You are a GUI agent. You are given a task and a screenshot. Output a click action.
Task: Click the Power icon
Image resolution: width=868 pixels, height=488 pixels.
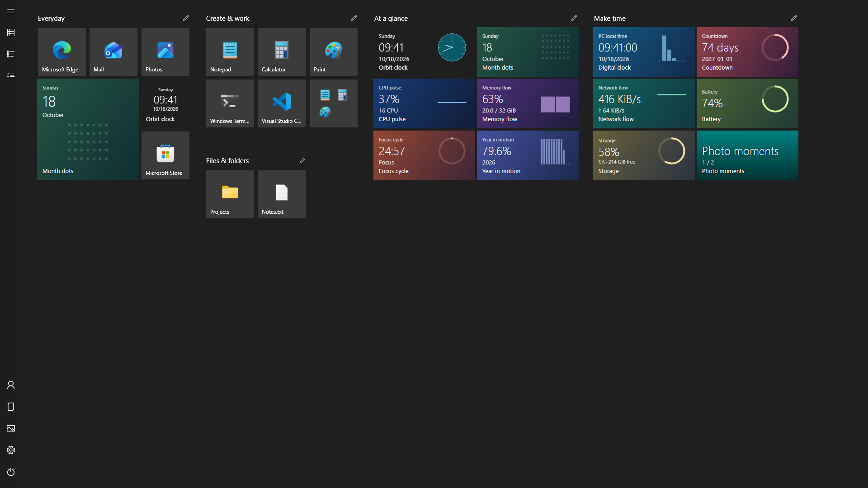click(11, 472)
